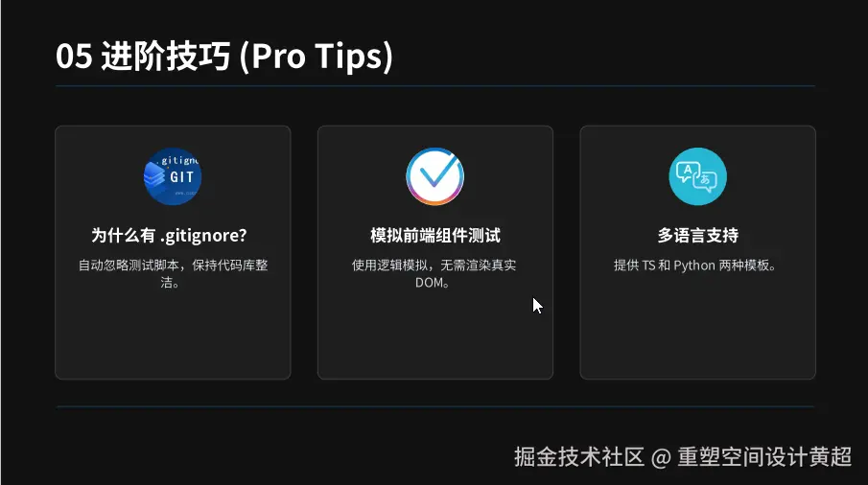868x485 pixels.
Task: Click empty area of the component testing card
Action: 435,337
